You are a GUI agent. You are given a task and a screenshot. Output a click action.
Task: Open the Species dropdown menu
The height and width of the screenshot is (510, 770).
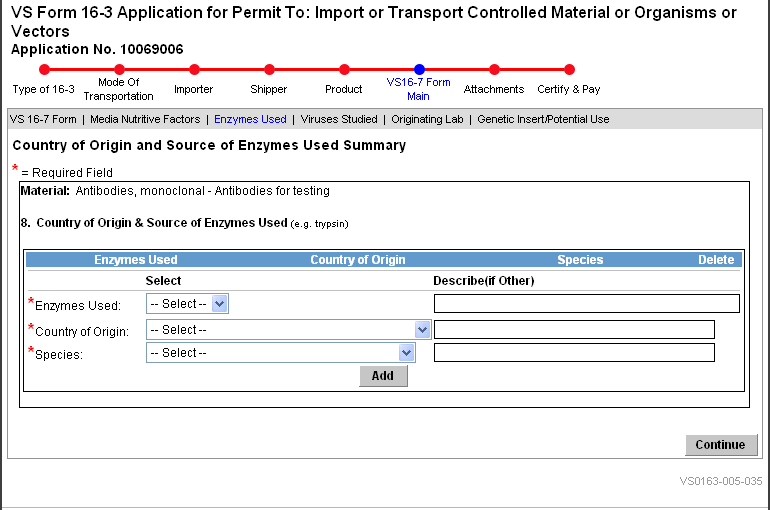pyautogui.click(x=280, y=352)
